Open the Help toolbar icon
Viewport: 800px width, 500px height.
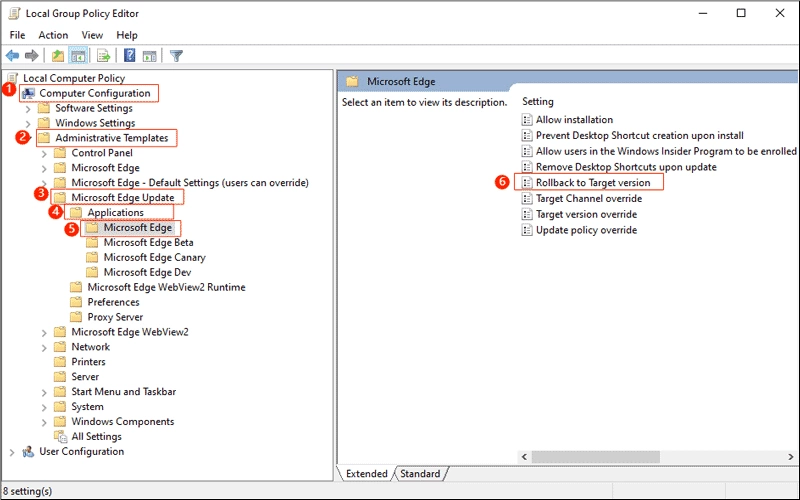click(130, 55)
